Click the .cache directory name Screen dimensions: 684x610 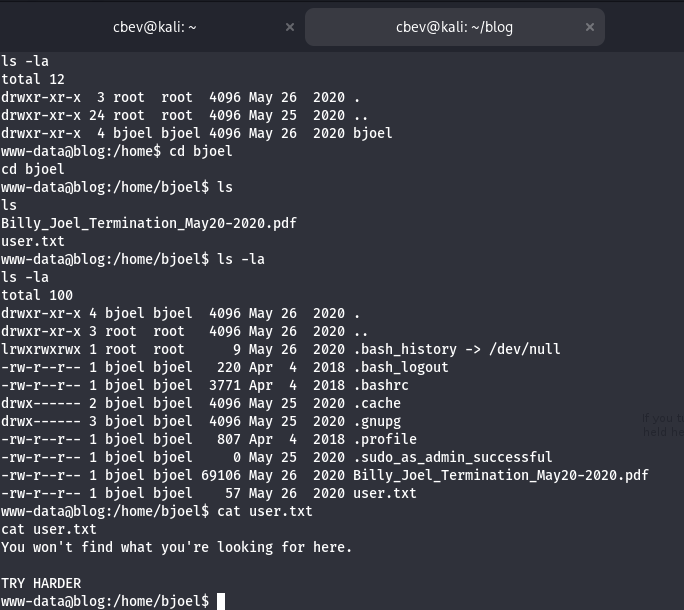377,403
